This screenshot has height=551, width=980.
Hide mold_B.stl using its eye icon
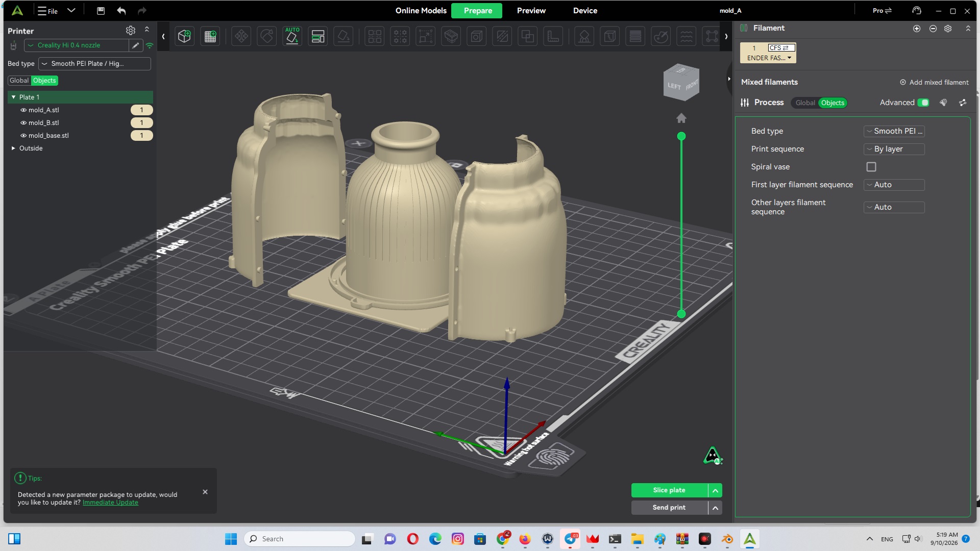(23, 123)
